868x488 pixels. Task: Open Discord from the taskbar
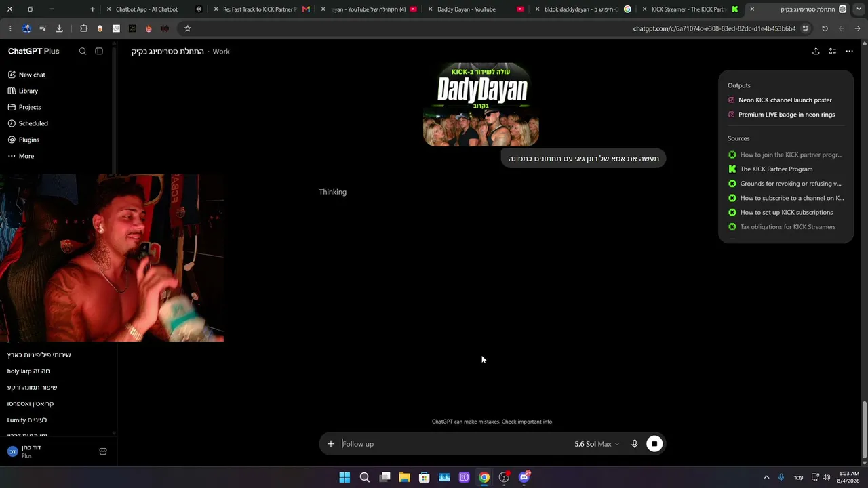coord(524,477)
